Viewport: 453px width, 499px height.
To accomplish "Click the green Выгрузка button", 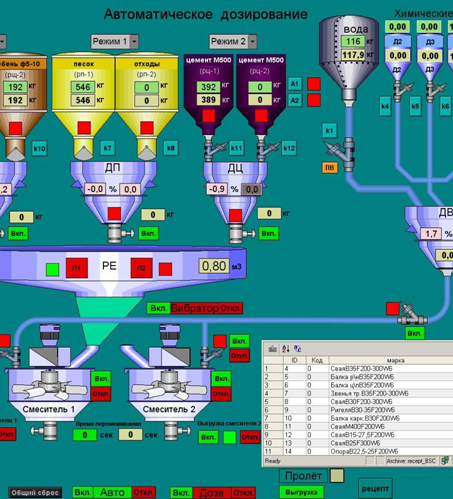I will coord(301,492).
